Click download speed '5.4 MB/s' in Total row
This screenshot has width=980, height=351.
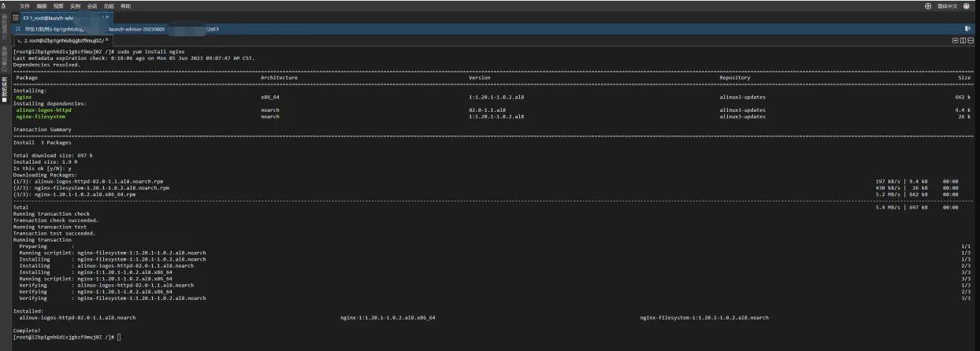889,207
